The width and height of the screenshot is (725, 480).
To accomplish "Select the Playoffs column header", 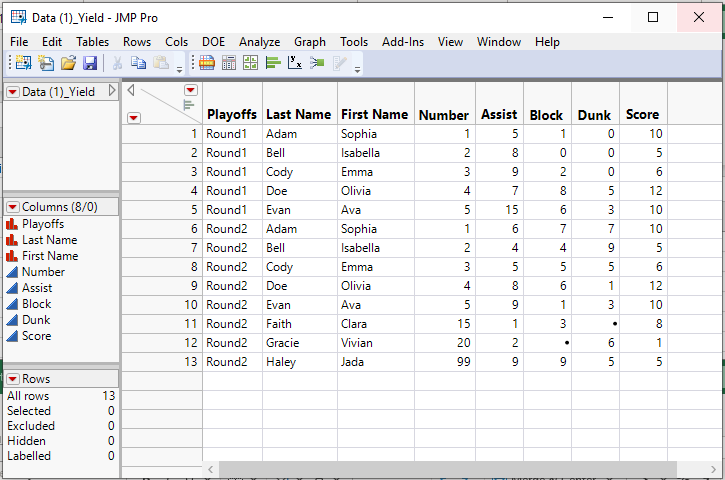I will (231, 115).
